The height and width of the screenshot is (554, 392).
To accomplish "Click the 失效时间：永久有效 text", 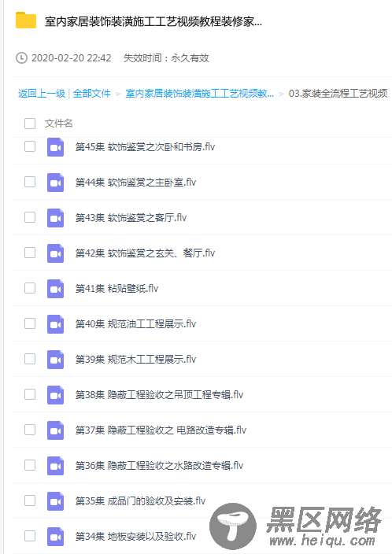I will pyautogui.click(x=166, y=58).
